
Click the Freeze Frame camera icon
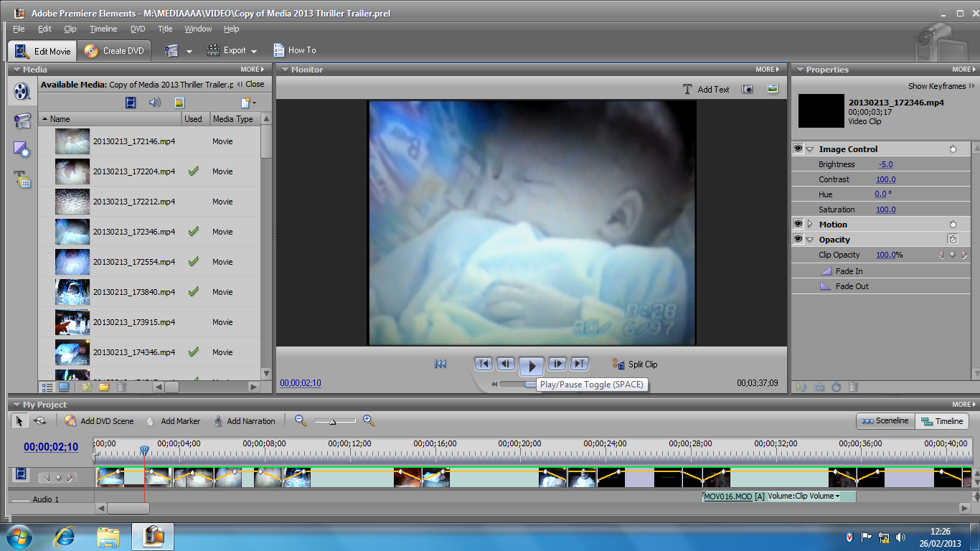748,89
